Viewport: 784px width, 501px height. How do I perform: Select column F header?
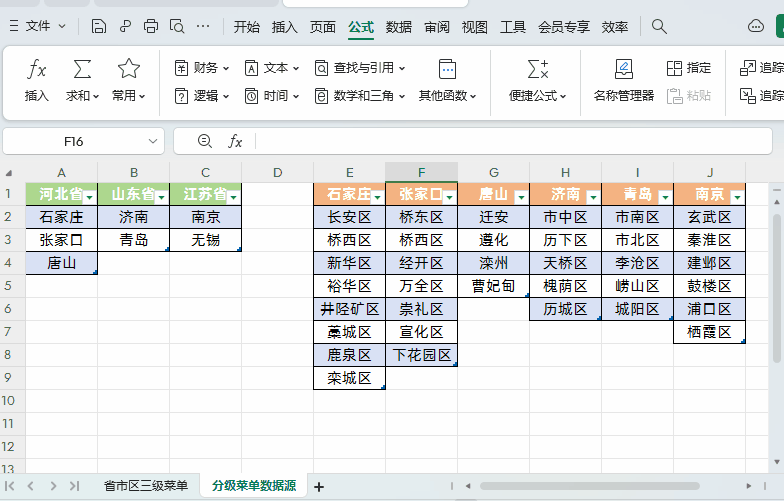[422, 172]
